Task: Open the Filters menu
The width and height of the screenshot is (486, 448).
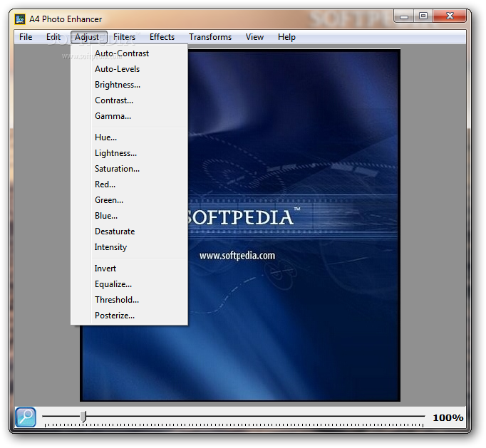Action: tap(124, 37)
